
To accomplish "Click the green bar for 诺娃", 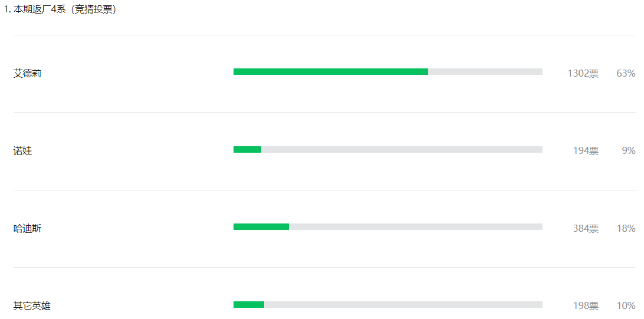I will click(x=247, y=149).
